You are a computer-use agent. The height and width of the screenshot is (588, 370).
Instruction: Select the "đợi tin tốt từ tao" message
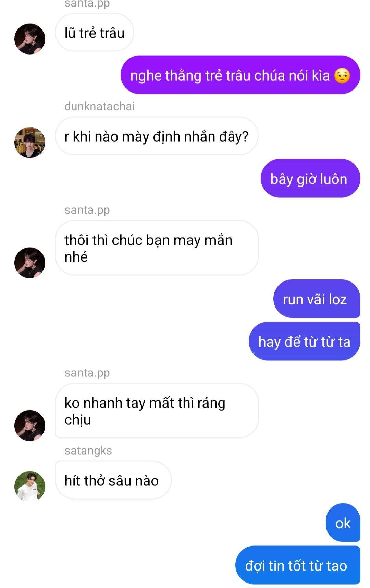point(298,565)
